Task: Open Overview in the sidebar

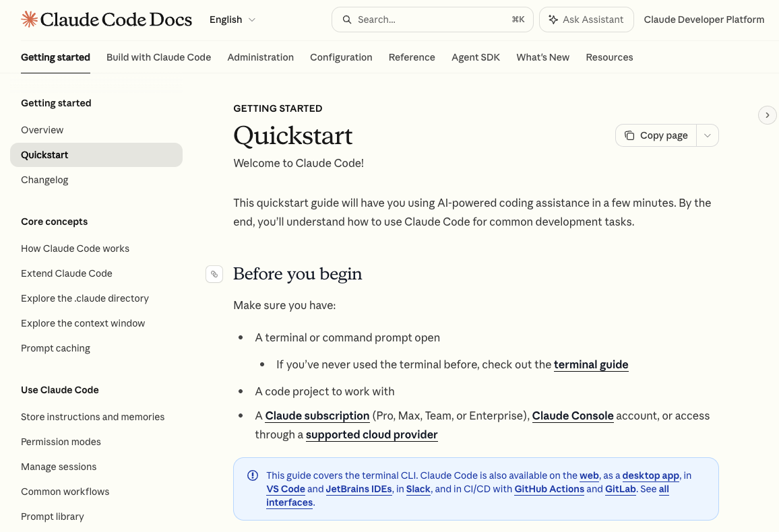Action: pos(42,130)
